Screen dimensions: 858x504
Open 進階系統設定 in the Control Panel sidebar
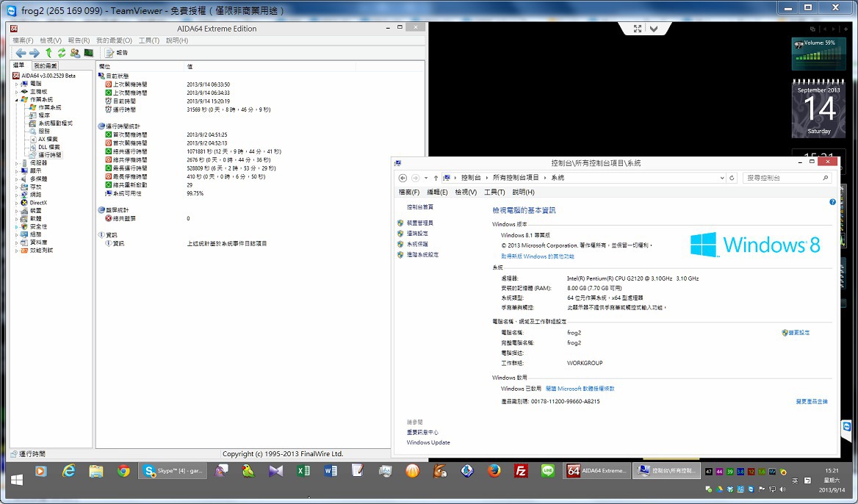coord(422,254)
